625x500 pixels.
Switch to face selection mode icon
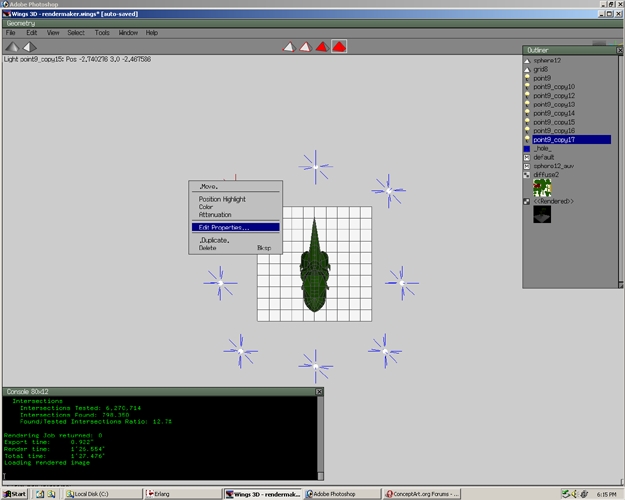322,47
